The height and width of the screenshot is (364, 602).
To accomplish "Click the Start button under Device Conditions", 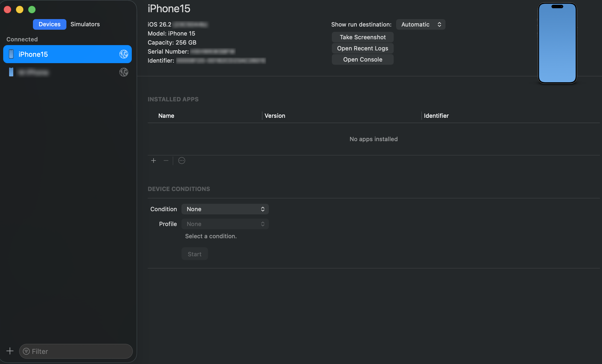I will click(x=194, y=254).
